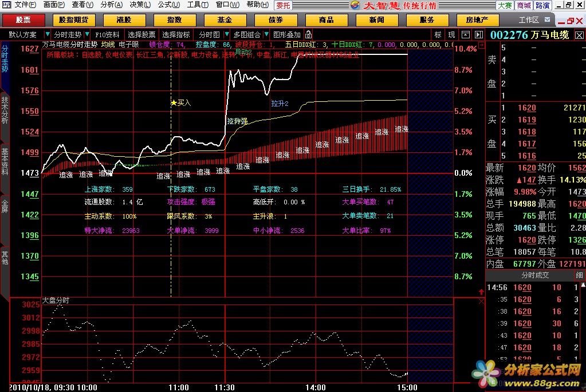Switch to the 商品 tab

[x=327, y=20]
